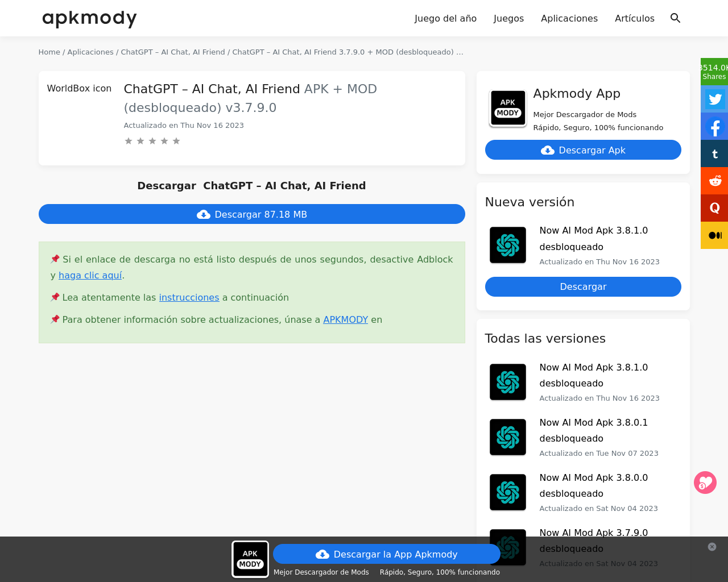Open 3.8.1.0 icon under Todas las versiones
Image resolution: width=728 pixels, height=582 pixels.
point(508,382)
